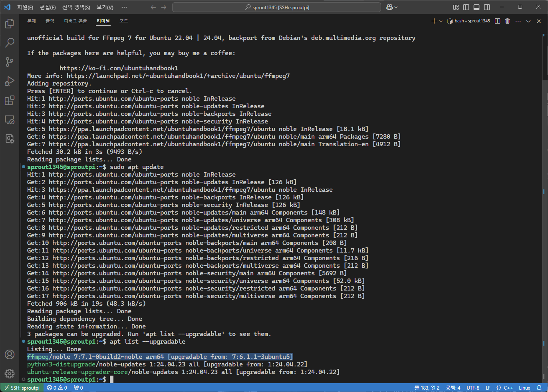Screen dimensions: 548x392
Task: Open the overflow menu with ellipsis
Action: (x=124, y=7)
